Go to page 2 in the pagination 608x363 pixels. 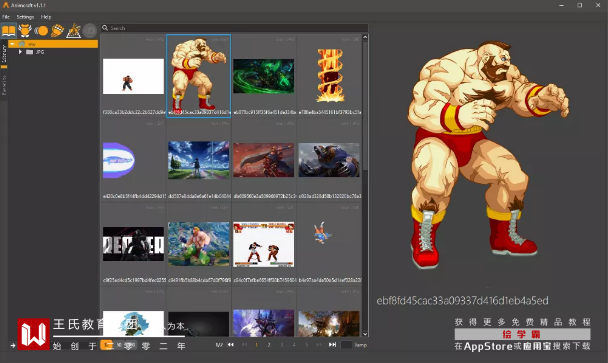(x=269, y=345)
